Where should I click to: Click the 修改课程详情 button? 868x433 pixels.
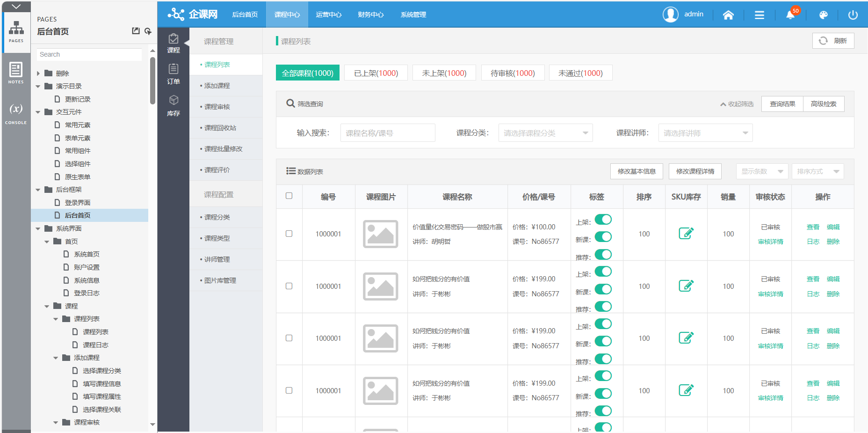(x=695, y=171)
